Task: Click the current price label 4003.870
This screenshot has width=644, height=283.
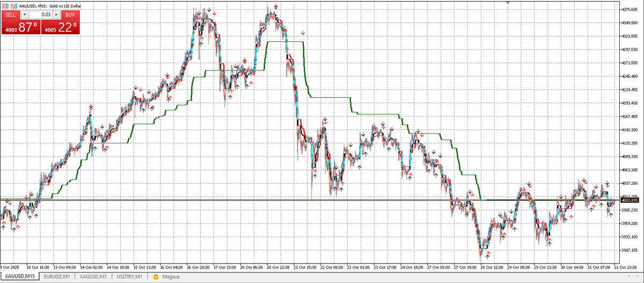Action: (629, 200)
